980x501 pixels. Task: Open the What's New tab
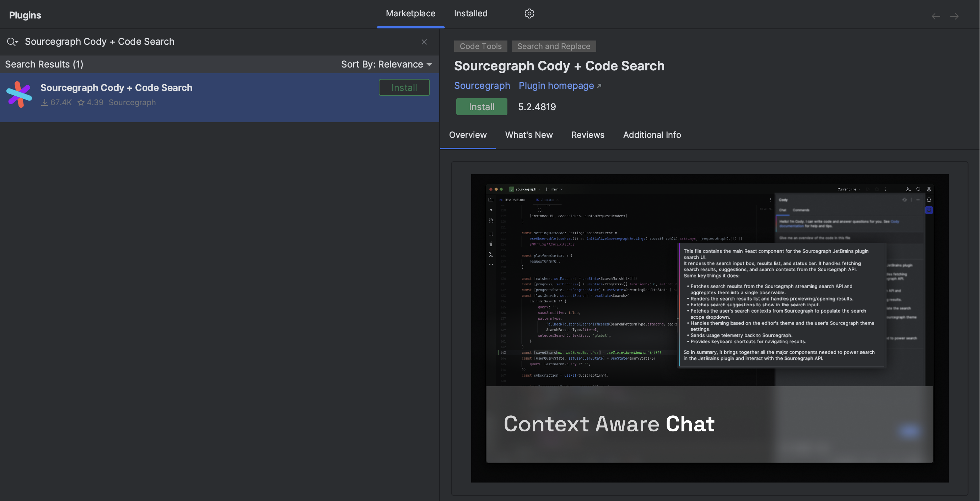(x=529, y=135)
